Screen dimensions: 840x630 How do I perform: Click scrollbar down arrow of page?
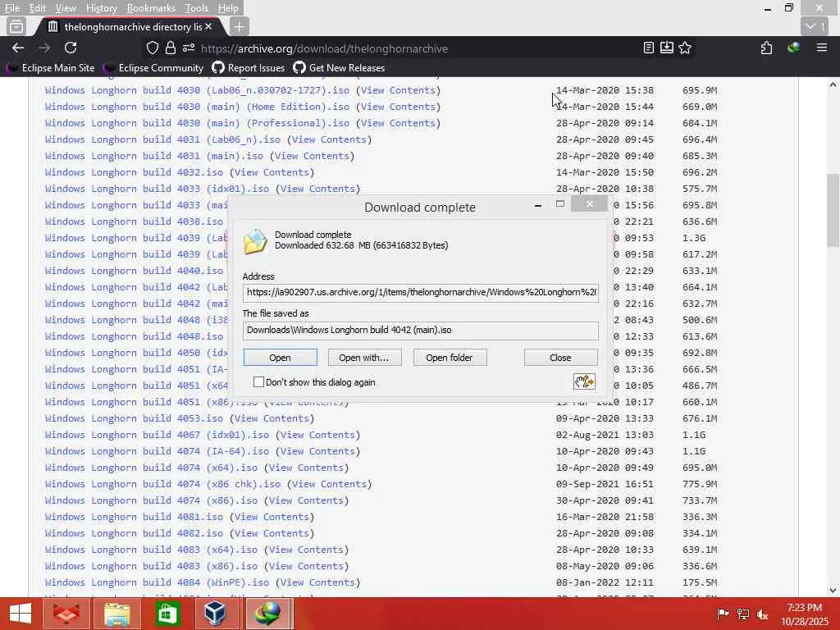833,591
